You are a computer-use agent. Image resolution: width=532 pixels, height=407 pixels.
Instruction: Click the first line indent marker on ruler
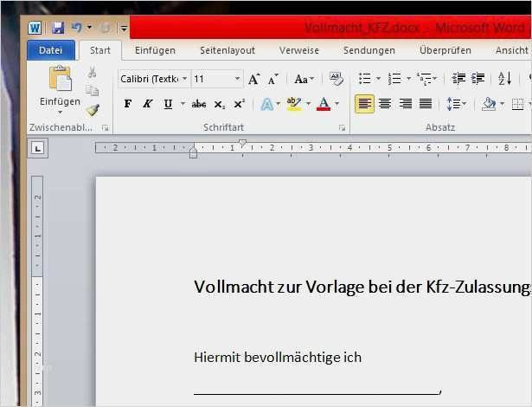pyautogui.click(x=242, y=143)
